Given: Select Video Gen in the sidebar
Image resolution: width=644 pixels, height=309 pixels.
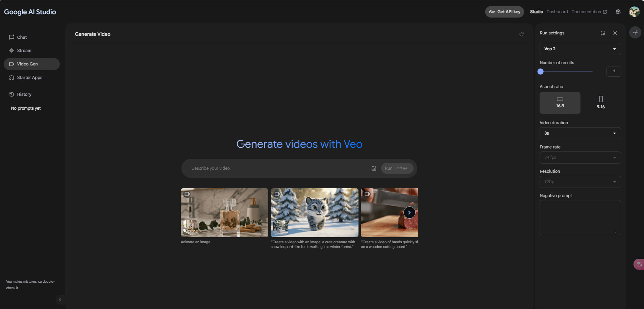Looking at the screenshot, I should [x=32, y=64].
